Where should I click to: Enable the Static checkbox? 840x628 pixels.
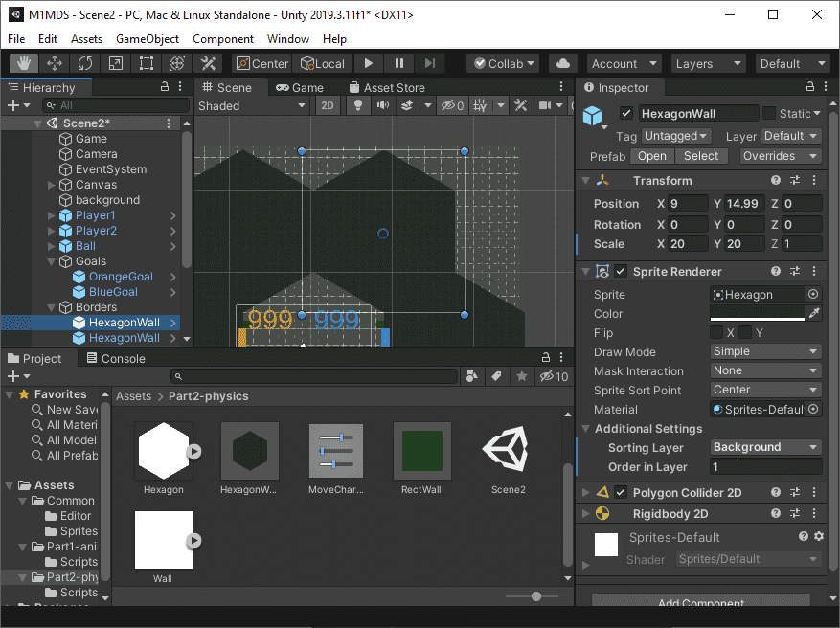point(769,113)
